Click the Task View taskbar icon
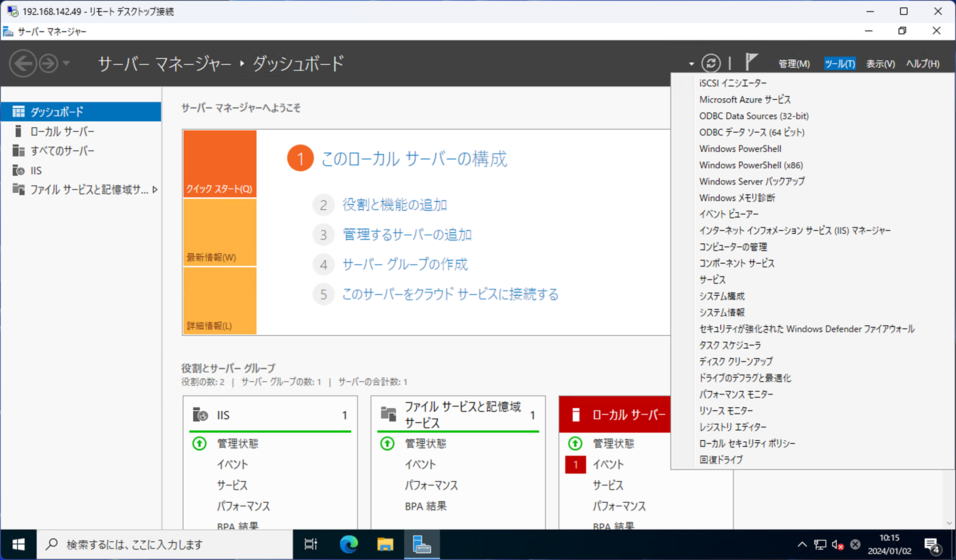The height and width of the screenshot is (560, 956). (x=311, y=544)
